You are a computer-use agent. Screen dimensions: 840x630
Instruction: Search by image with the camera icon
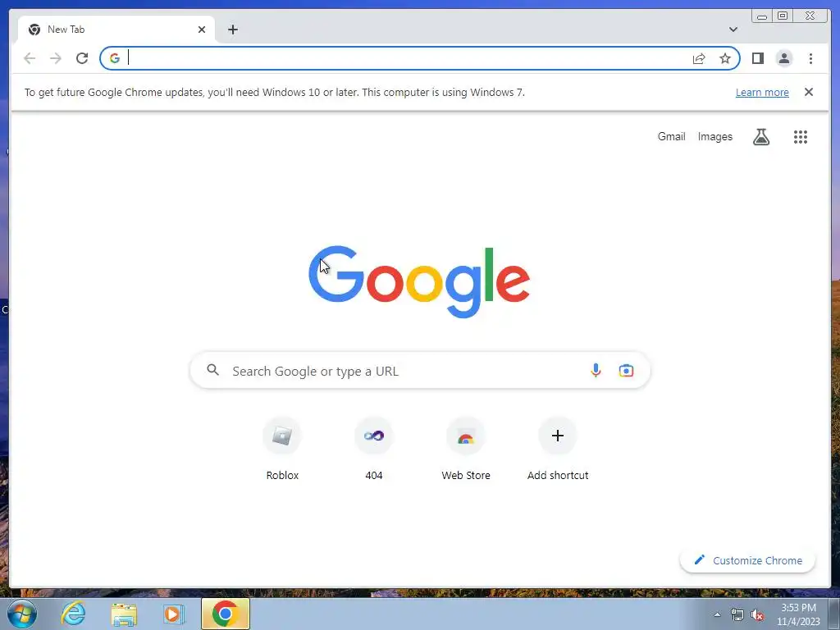(x=626, y=370)
